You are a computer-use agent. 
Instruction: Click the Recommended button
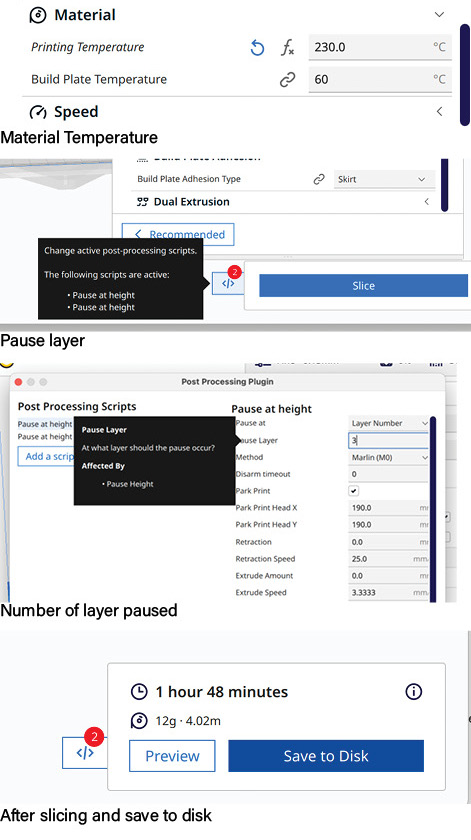click(x=178, y=234)
